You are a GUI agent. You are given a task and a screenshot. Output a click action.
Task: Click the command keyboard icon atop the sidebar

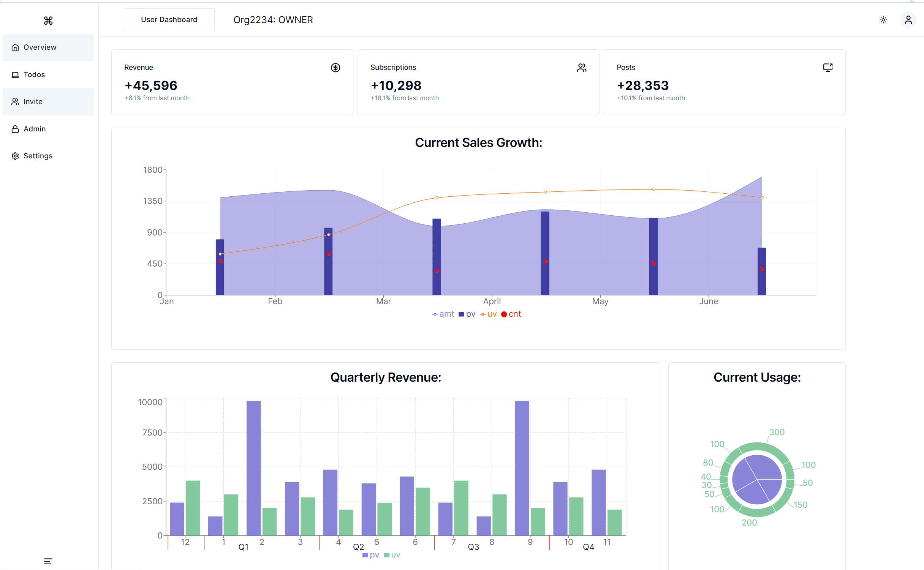[48, 21]
